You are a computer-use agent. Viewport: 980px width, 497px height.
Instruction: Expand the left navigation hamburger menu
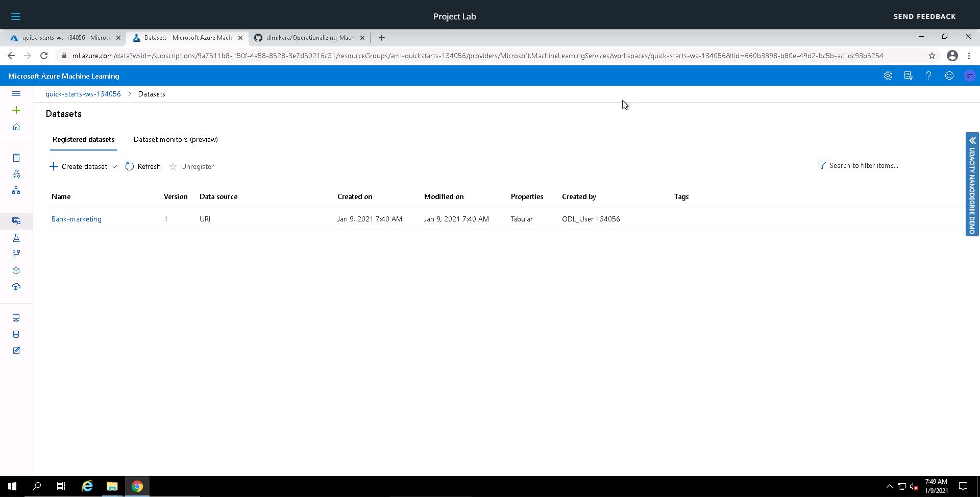tap(16, 94)
